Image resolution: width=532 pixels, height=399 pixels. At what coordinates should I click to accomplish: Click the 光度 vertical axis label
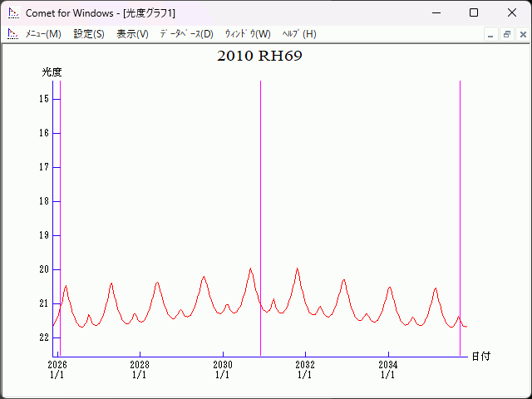[52, 72]
